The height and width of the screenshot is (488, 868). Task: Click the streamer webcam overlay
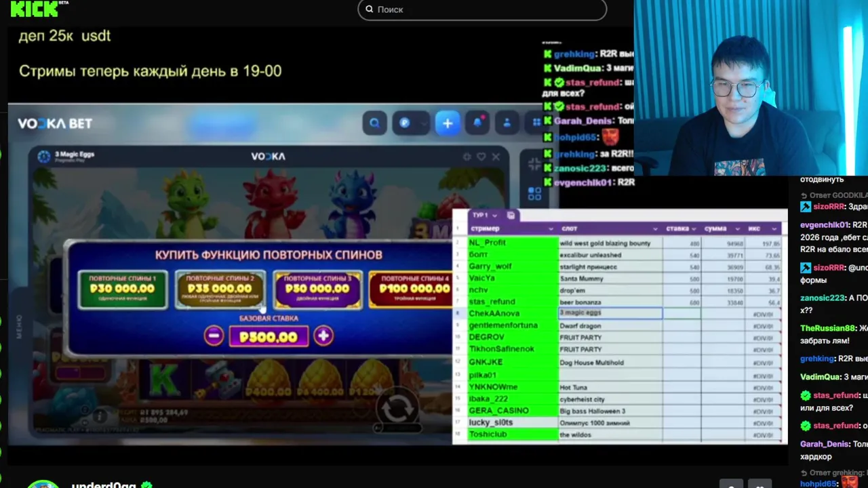tap(751, 88)
